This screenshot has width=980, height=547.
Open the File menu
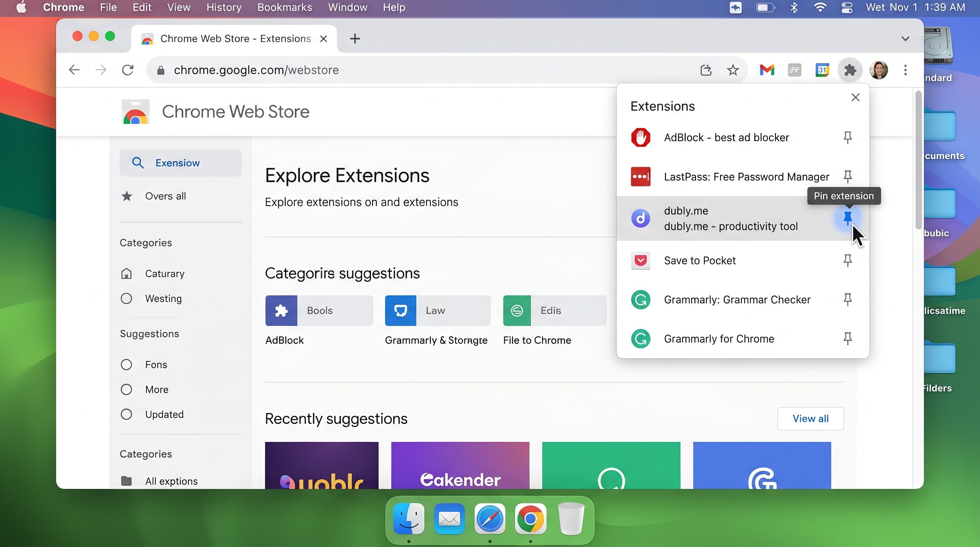coord(108,7)
